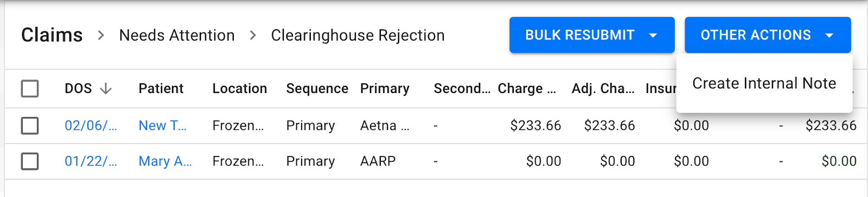Collapse the Other Actions dropdown arrow
The height and width of the screenshot is (197, 868).
coord(829,35)
